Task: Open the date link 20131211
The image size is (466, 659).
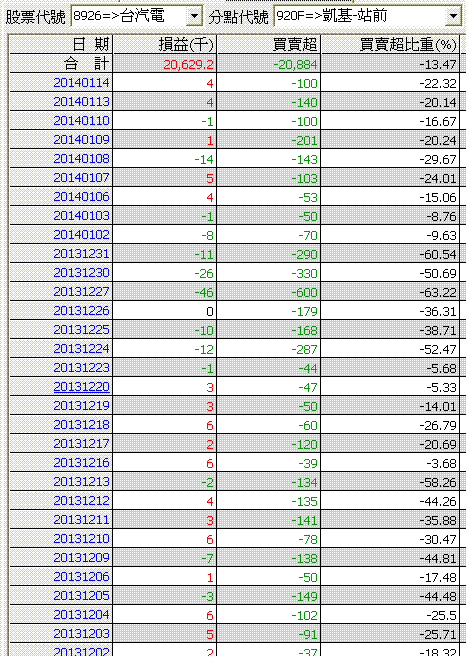Action: tap(82, 520)
